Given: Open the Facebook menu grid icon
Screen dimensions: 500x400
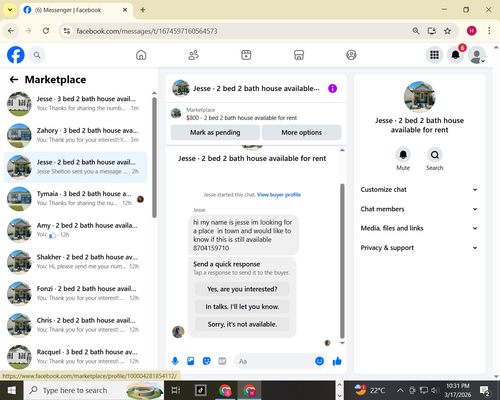Looking at the screenshot, I should [x=434, y=55].
